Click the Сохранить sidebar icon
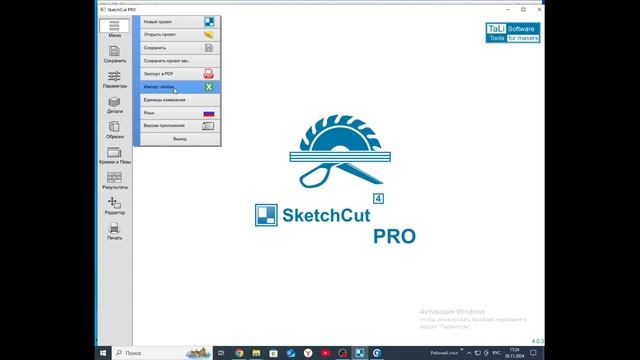 tap(114, 54)
